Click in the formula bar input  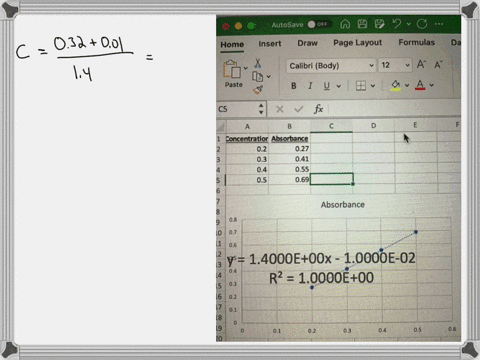pyautogui.click(x=394, y=108)
